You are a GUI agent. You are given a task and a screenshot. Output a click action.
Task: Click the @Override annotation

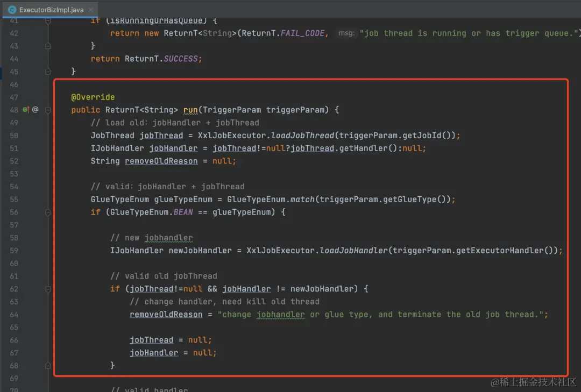[93, 97]
